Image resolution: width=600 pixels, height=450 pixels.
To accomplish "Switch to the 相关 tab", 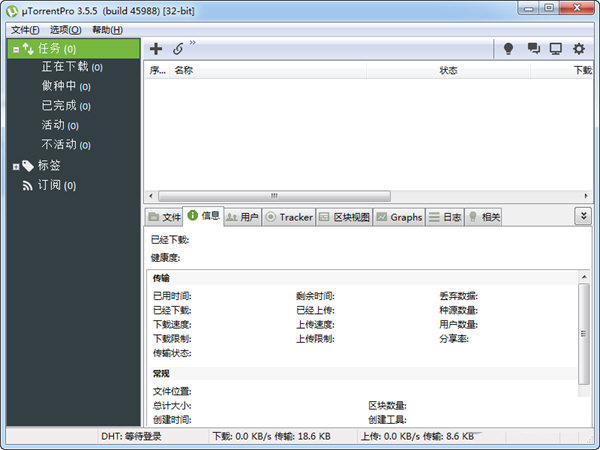I will click(x=484, y=217).
